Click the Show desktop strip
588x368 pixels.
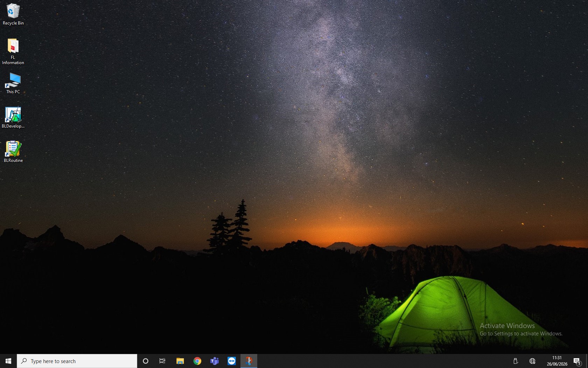click(587, 361)
